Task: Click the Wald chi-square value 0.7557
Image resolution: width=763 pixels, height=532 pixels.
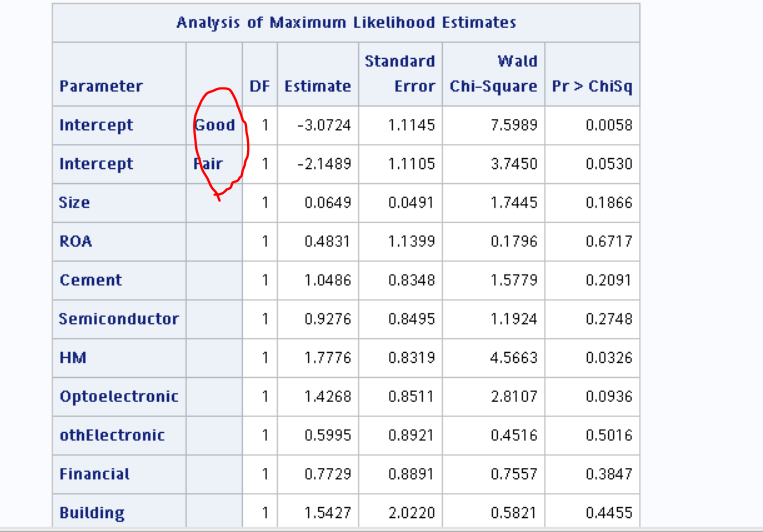Action: click(514, 474)
